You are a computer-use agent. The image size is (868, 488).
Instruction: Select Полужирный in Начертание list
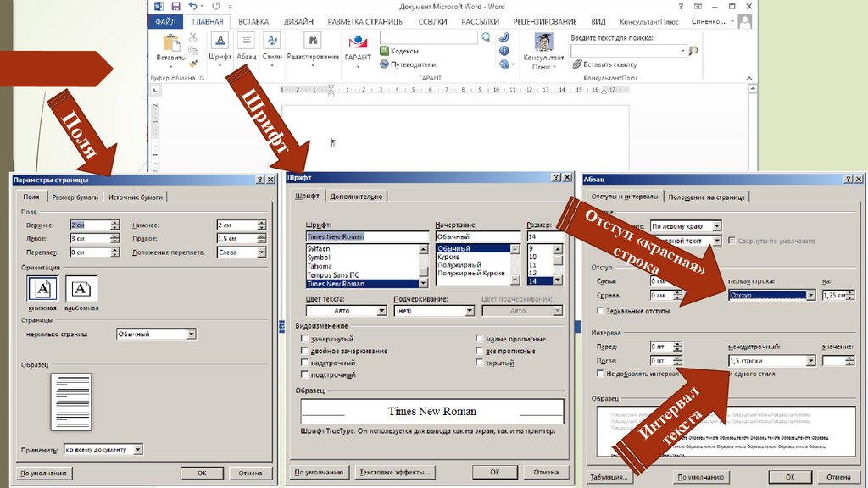(x=459, y=265)
